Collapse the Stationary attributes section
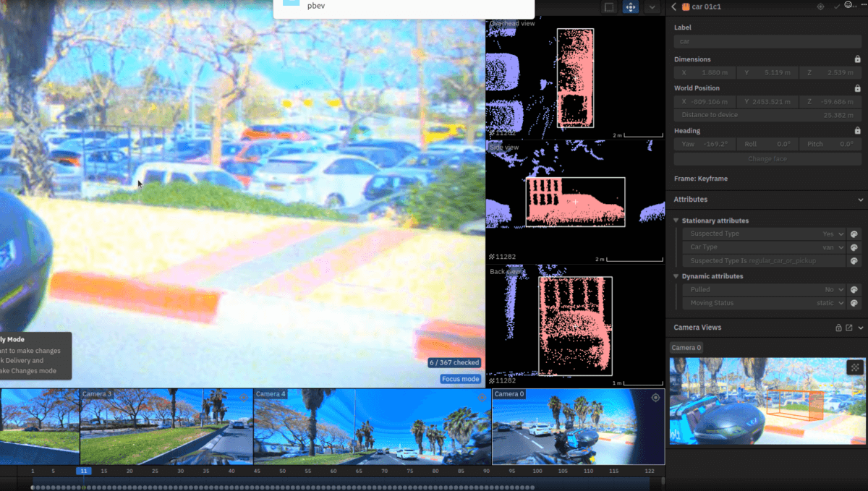The height and width of the screenshot is (491, 868). click(676, 221)
